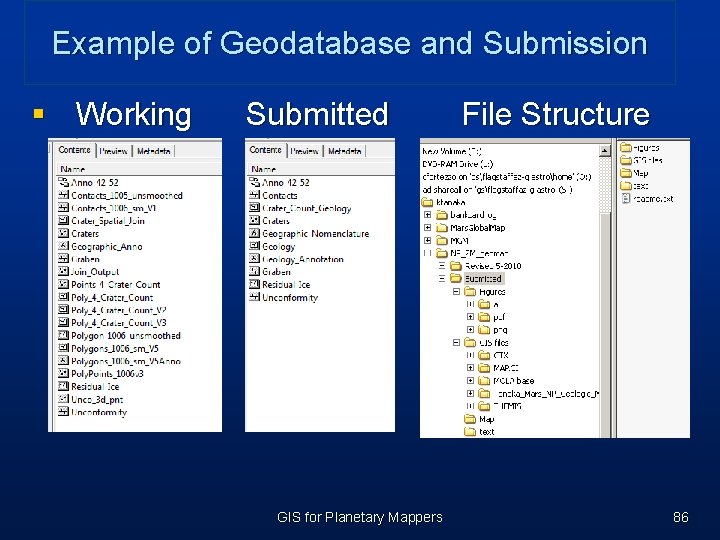Screen dimensions: 720x540
Task: Select the Geology_Annotation icon
Action: click(254, 259)
